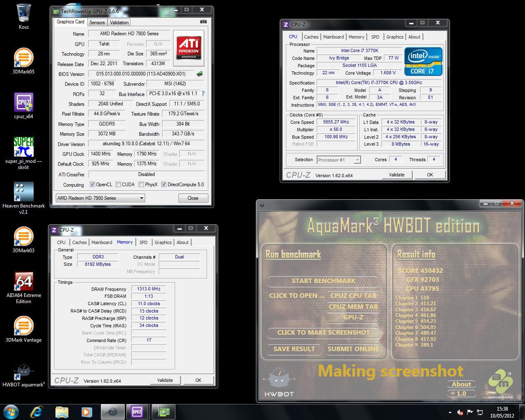Open About button in AquaMark
The height and width of the screenshot is (420, 525).
pyautogui.click(x=461, y=384)
